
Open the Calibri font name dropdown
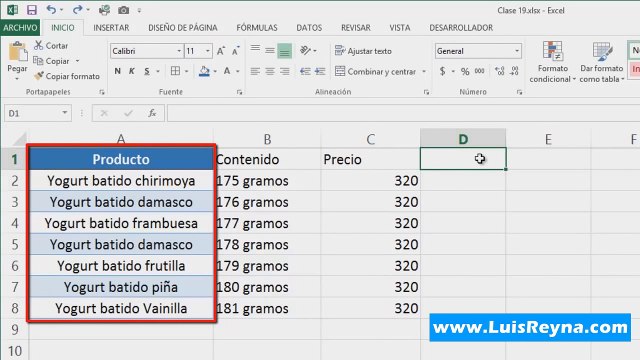pyautogui.click(x=179, y=51)
